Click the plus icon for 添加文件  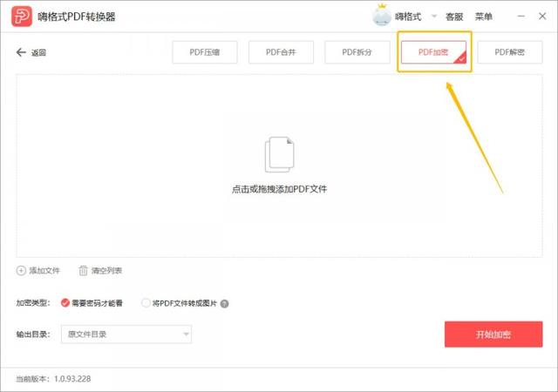(21, 271)
